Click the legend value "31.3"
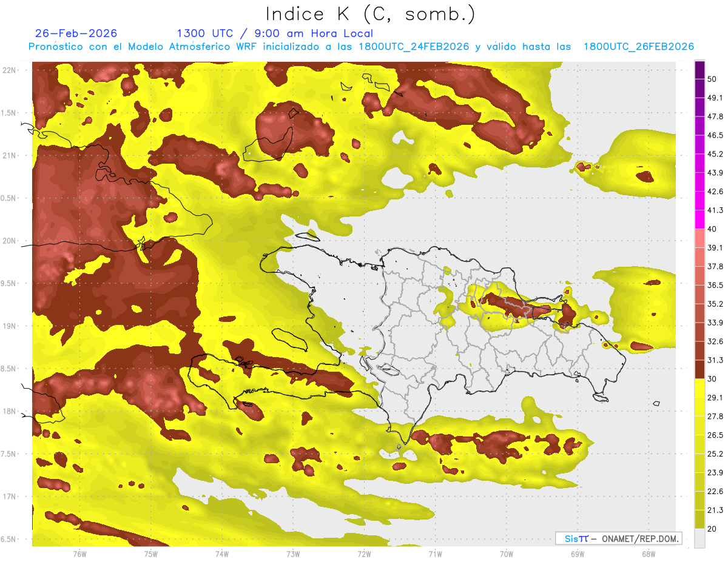Viewport: 728px width, 562px height. click(x=715, y=360)
